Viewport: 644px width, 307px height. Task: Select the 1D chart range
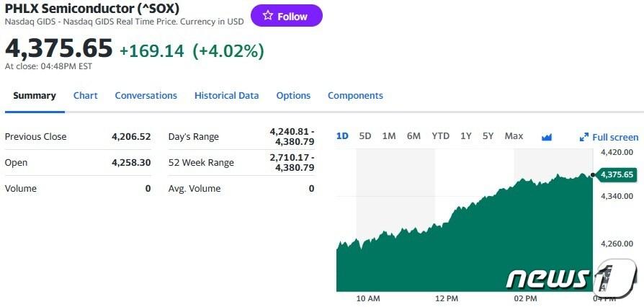(x=343, y=136)
